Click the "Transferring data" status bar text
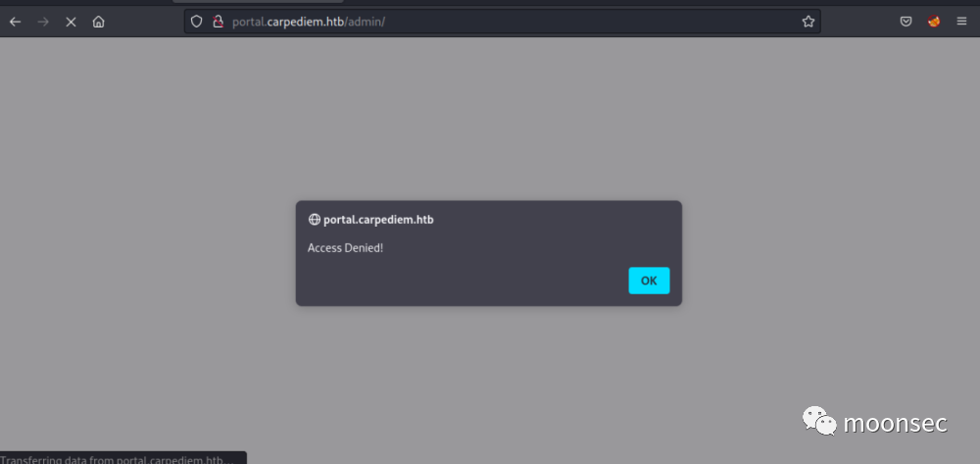980x464 pixels. (x=118, y=460)
